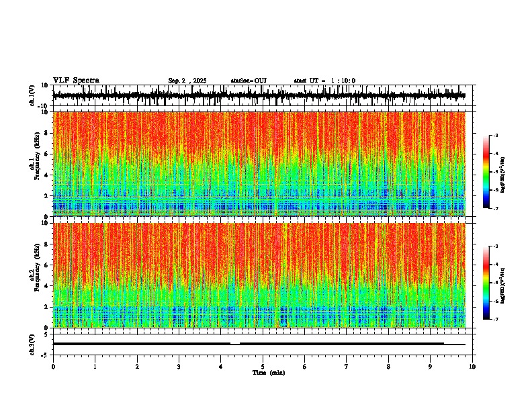The image size is (532, 411).
Task: Click time axis tick label "6"
Action: (305, 367)
